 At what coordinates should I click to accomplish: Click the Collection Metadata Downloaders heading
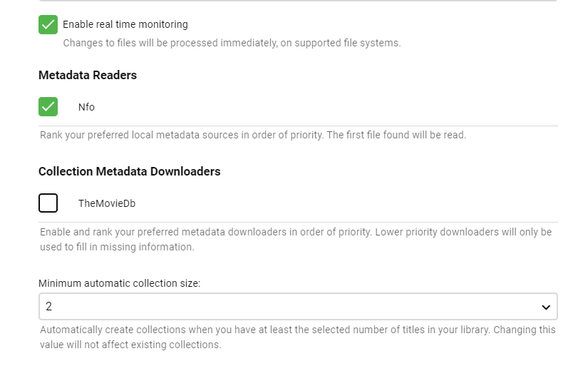[x=129, y=171]
